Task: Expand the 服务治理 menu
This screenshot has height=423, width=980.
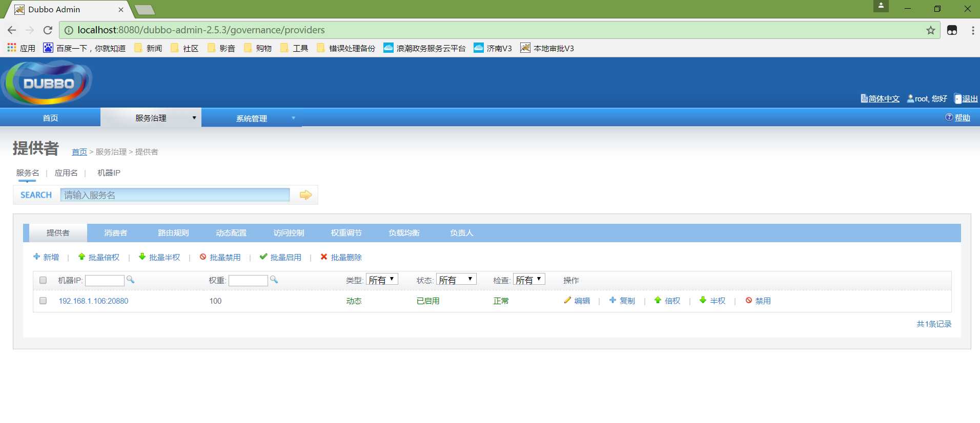Action: (151, 118)
